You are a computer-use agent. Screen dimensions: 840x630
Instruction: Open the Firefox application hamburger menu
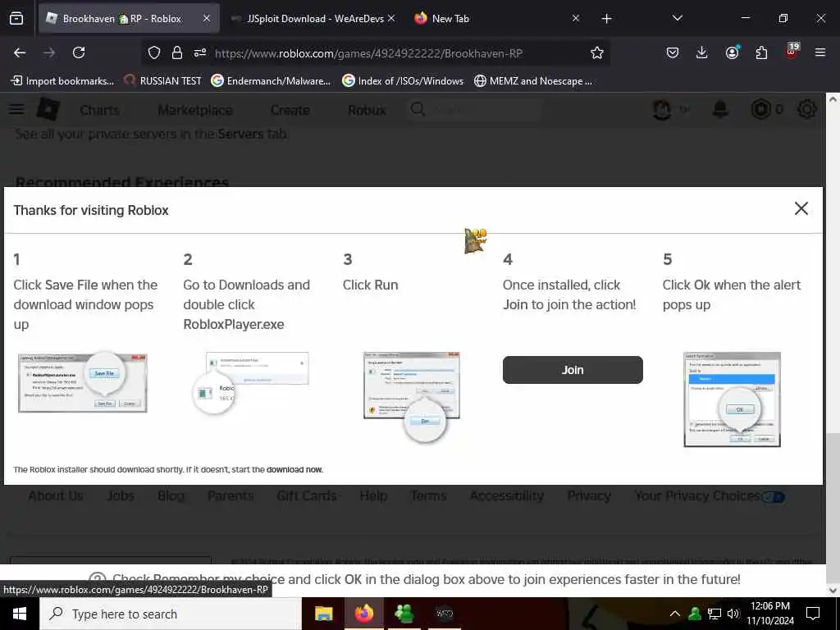click(819, 52)
